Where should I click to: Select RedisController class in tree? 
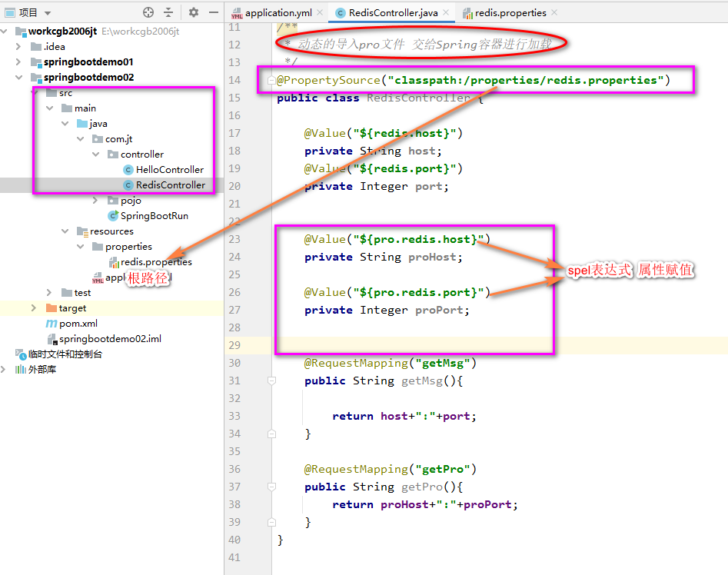pos(171,184)
